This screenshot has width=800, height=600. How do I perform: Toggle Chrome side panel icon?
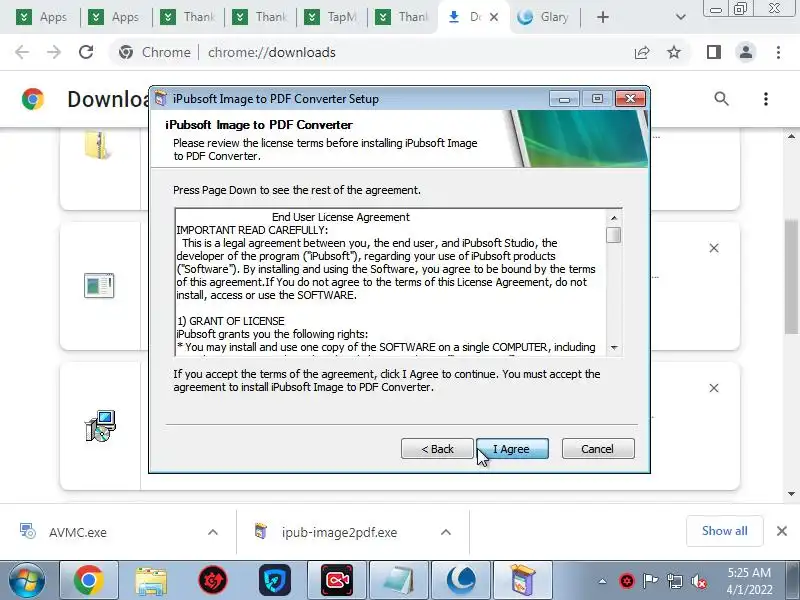click(714, 52)
